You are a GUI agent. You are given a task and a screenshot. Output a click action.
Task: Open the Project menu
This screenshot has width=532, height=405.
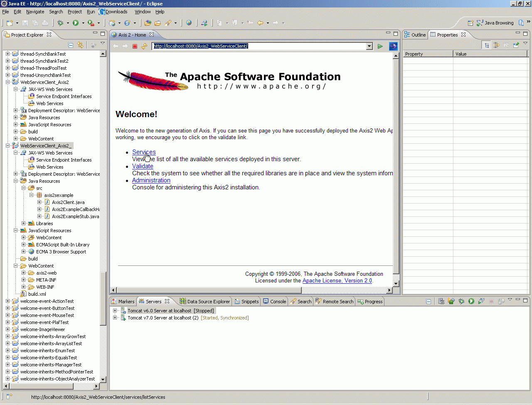pos(75,12)
